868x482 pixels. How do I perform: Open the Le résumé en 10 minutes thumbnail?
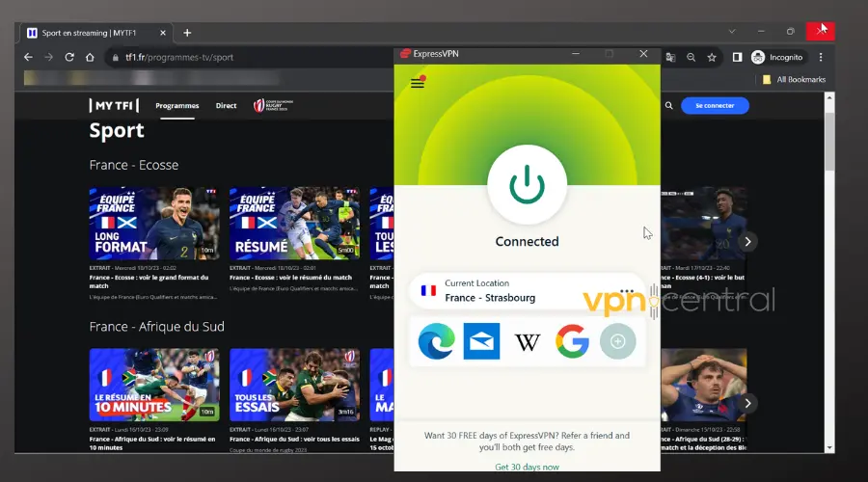tap(154, 386)
